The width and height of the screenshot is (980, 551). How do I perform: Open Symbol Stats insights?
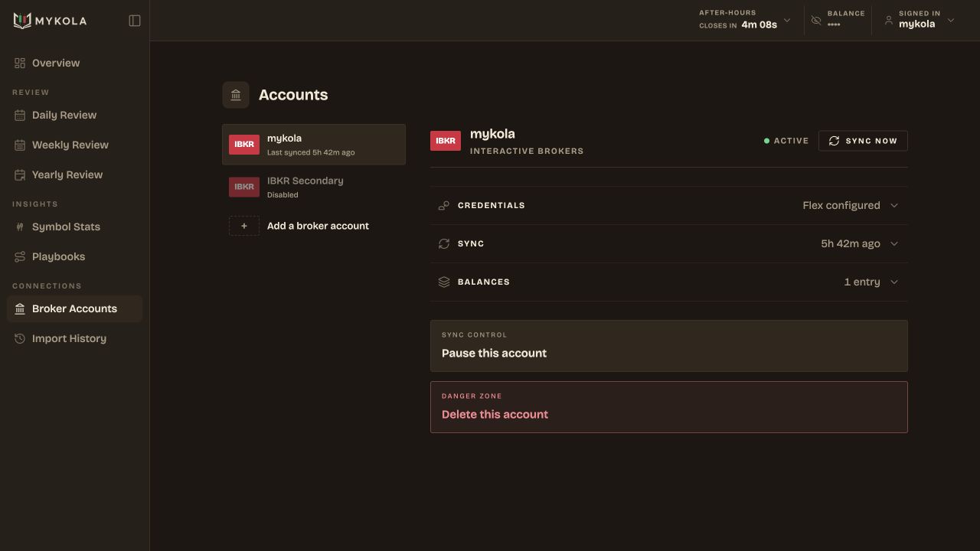pyautogui.click(x=74, y=227)
